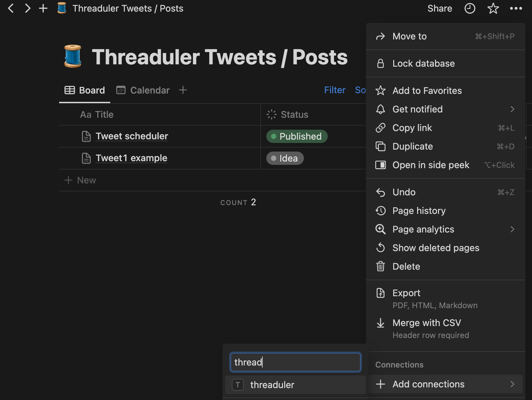Go back with the left arrow

[11, 8]
